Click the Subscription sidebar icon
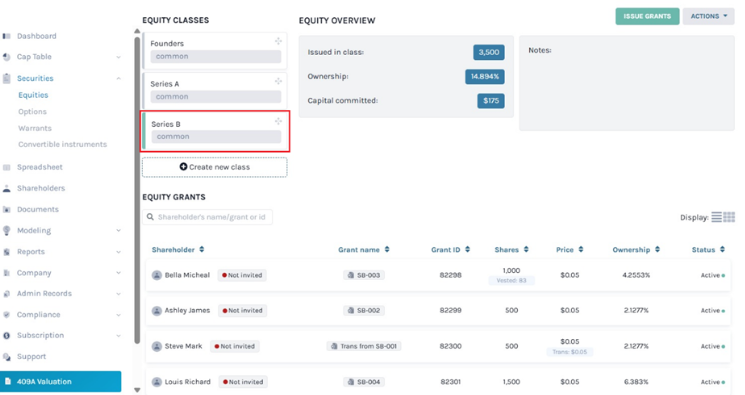Screen dimensions: 745x395 tap(7, 336)
